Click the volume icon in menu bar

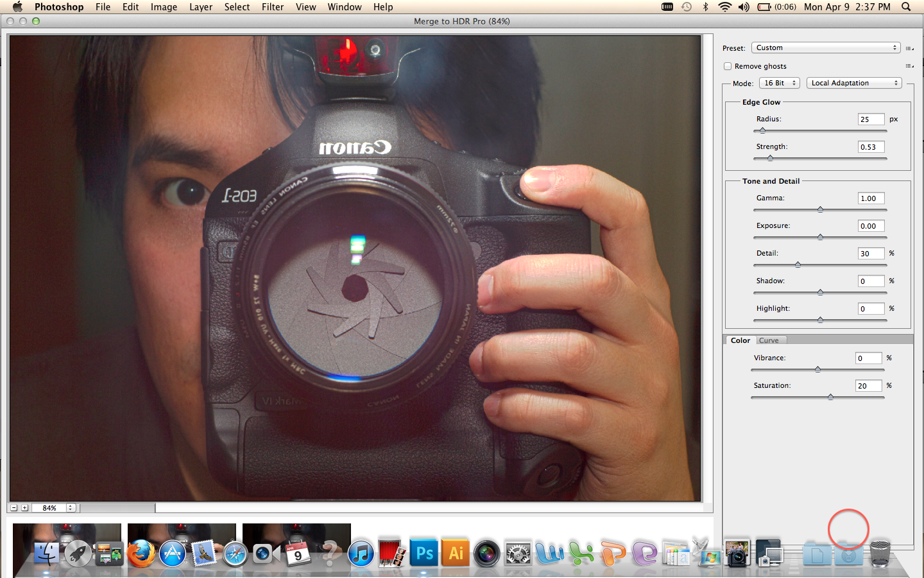[x=744, y=7]
